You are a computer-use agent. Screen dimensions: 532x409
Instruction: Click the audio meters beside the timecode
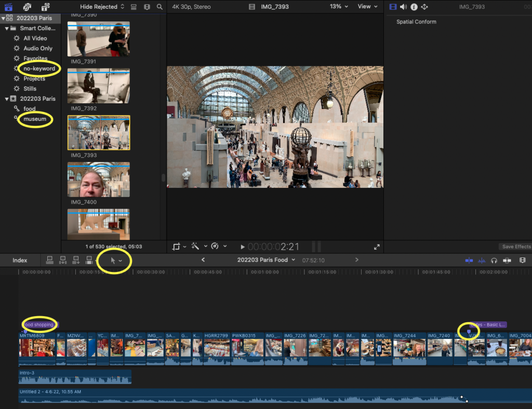[x=316, y=247]
